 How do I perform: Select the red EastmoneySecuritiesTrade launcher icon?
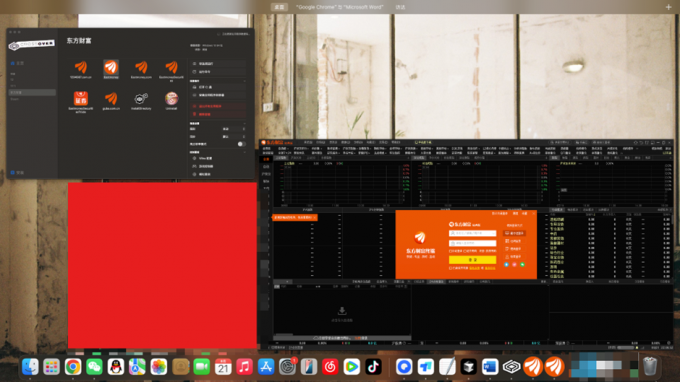[x=81, y=98]
